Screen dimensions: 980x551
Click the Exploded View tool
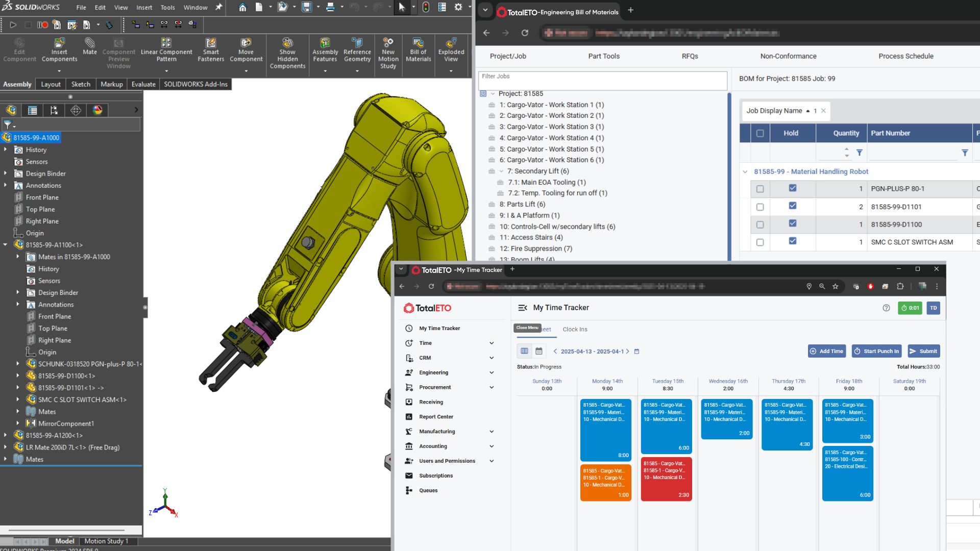[x=451, y=49]
